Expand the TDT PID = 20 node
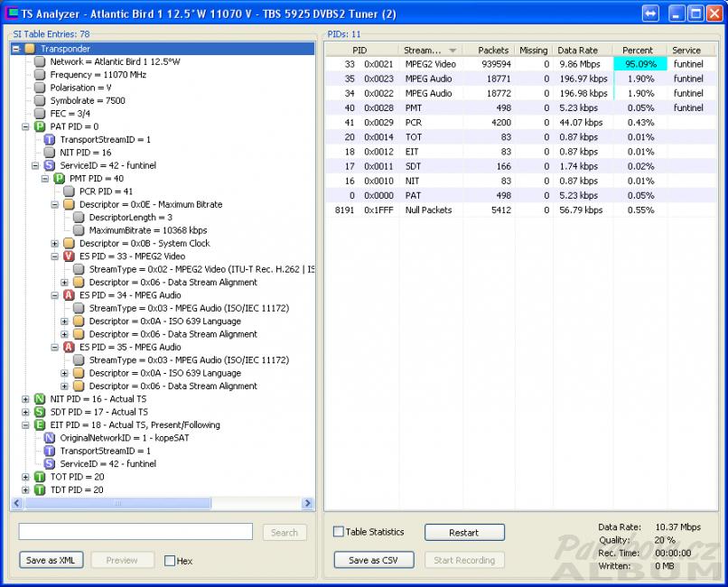This screenshot has height=587, width=728. [25, 490]
